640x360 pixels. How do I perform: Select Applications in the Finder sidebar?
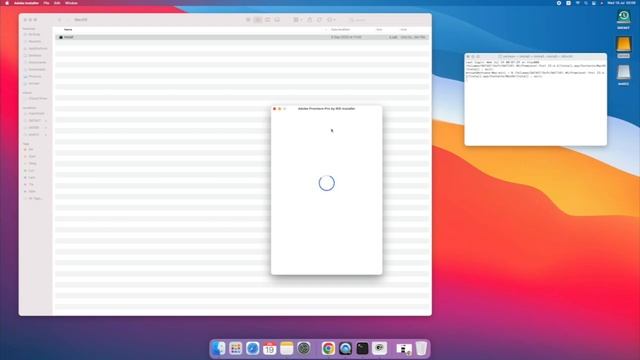click(x=35, y=48)
